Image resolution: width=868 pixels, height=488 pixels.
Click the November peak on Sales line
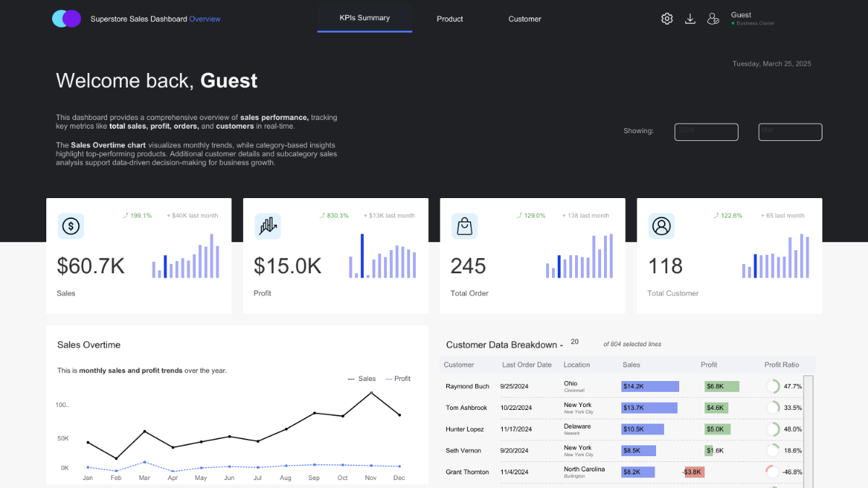(372, 393)
